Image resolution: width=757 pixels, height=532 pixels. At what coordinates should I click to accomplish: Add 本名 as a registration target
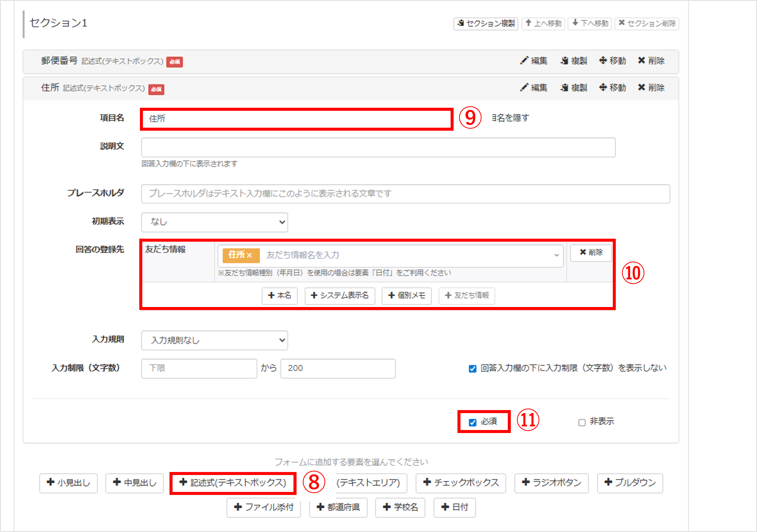(x=279, y=296)
